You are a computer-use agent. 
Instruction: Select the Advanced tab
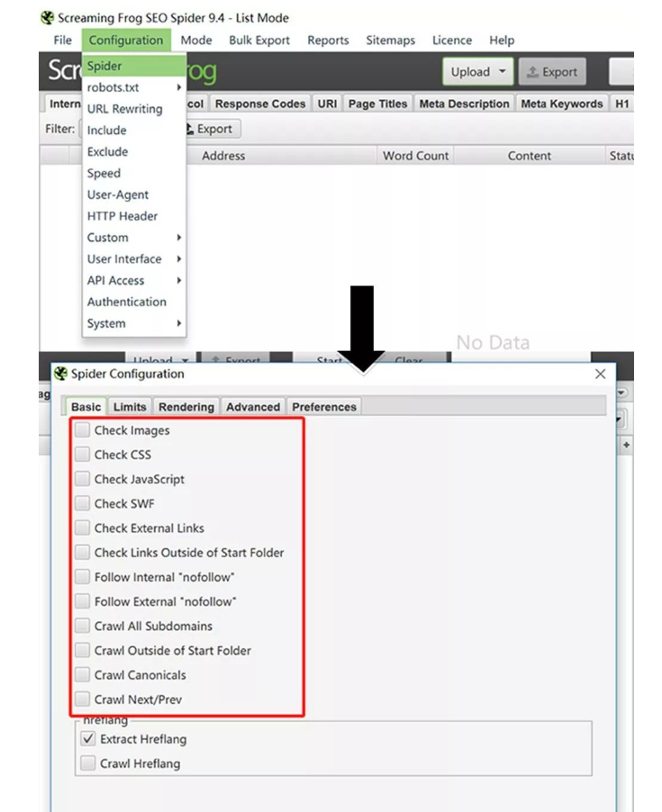click(253, 407)
